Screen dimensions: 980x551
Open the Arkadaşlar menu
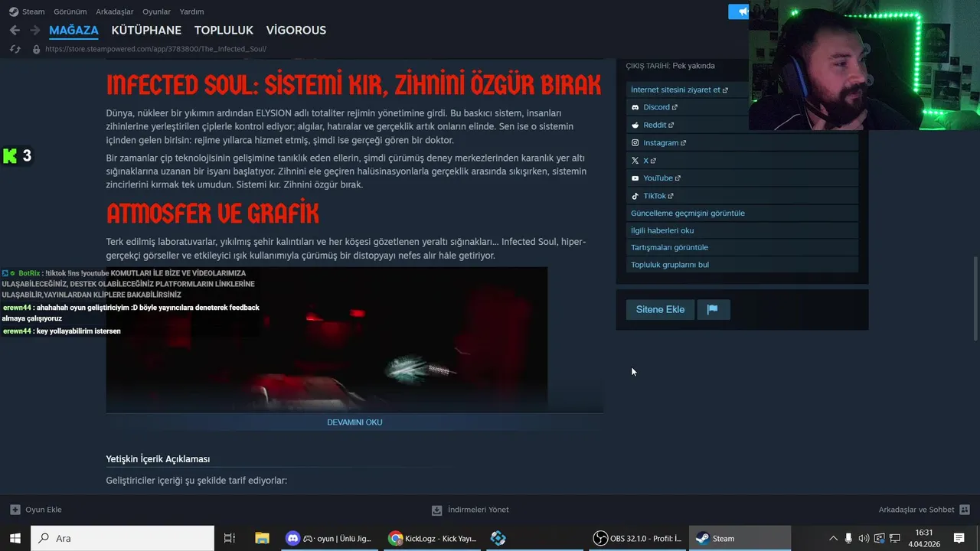114,11
